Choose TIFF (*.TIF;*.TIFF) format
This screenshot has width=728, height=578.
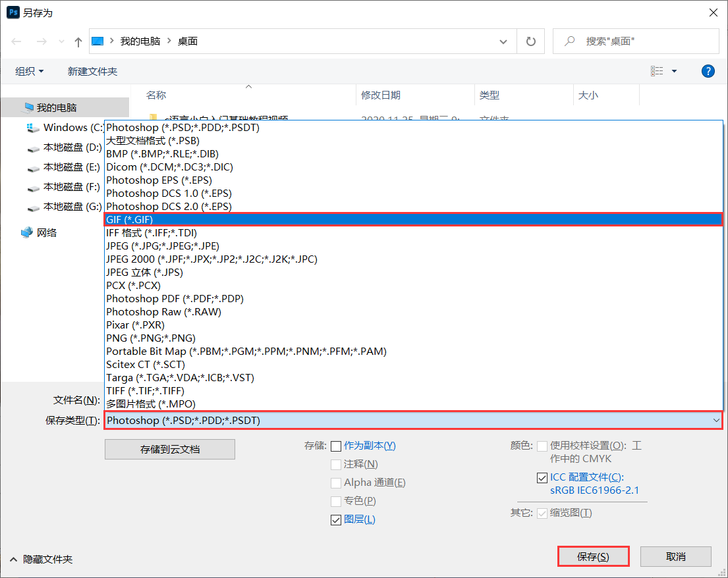413,391
